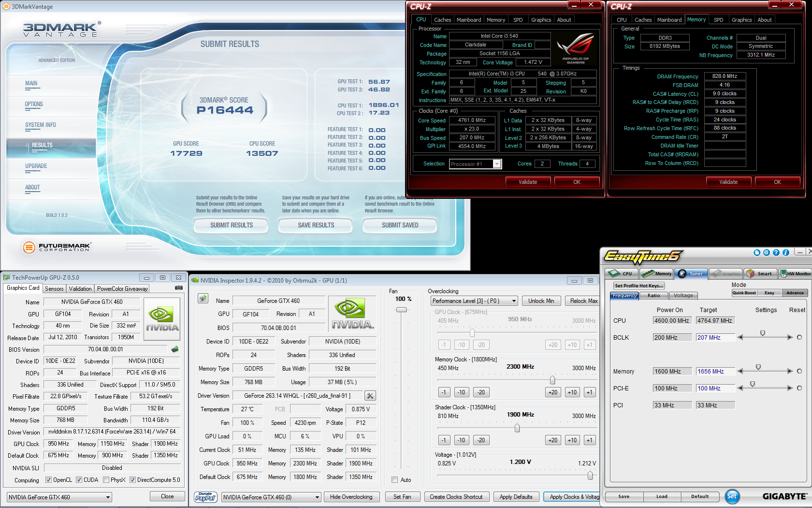Image resolution: width=812 pixels, height=508 pixels.
Task: Click the GPU-Z title bar icon
Action: click(x=7, y=277)
